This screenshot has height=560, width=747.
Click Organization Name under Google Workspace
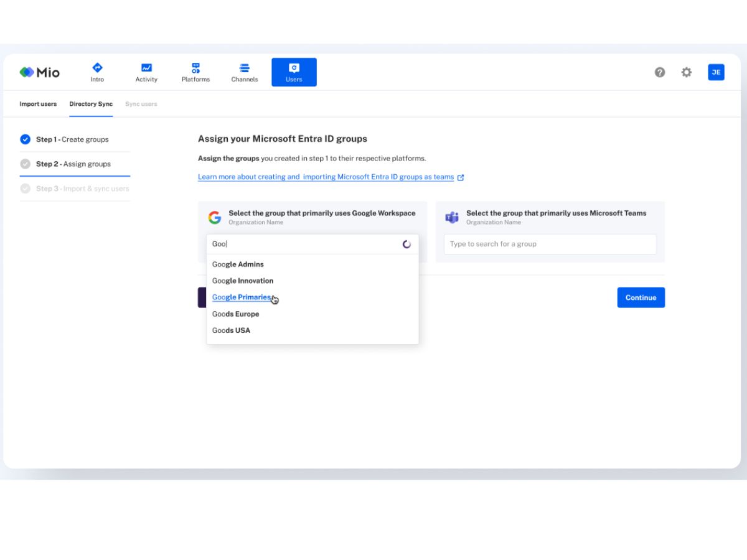pyautogui.click(x=256, y=223)
